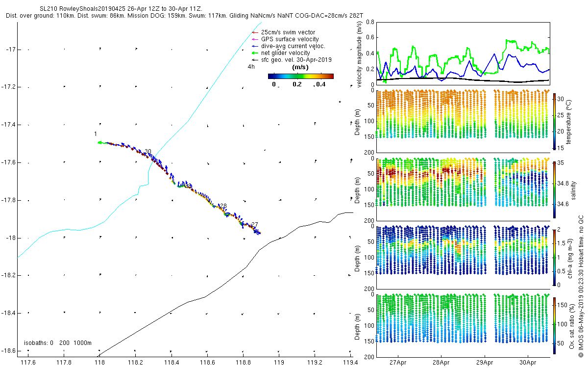
Task: Click the map velocity (m/s) colorbar
Action: pos(301,76)
